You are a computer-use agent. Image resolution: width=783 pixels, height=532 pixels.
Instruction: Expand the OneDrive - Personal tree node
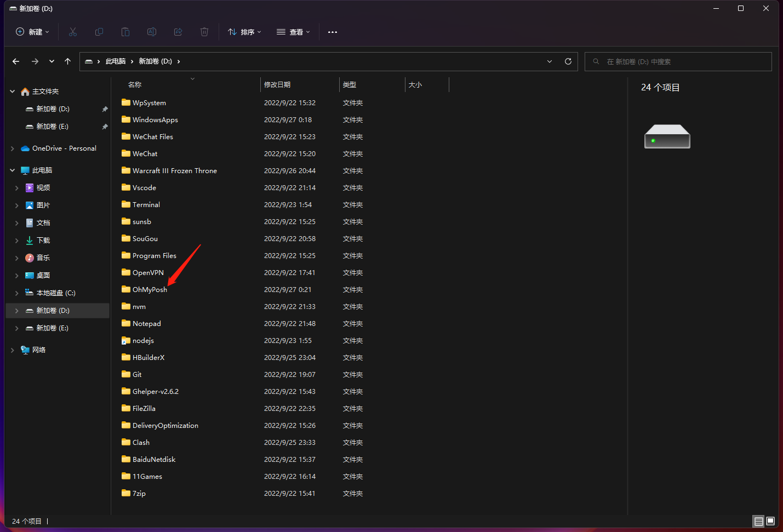(13, 148)
